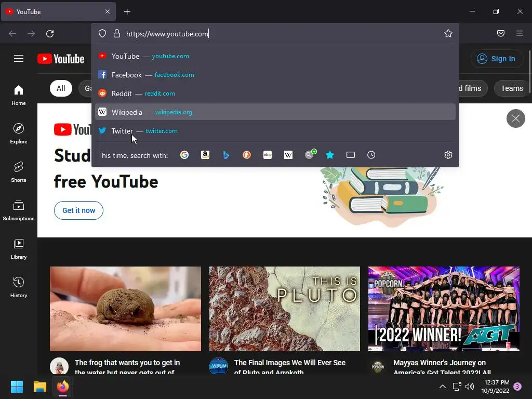Viewport: 532px width, 399px height.
Task: Open frog video channel avatar
Action: point(59,366)
